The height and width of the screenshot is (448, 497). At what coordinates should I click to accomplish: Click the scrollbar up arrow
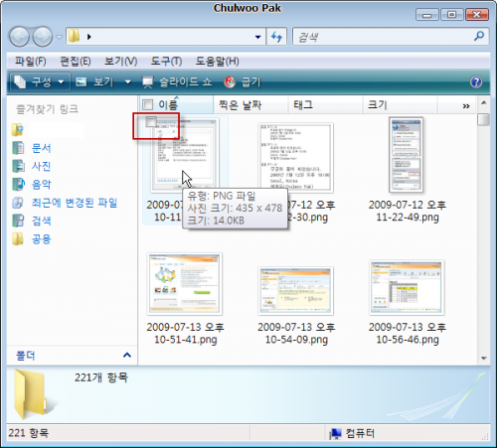point(484,103)
